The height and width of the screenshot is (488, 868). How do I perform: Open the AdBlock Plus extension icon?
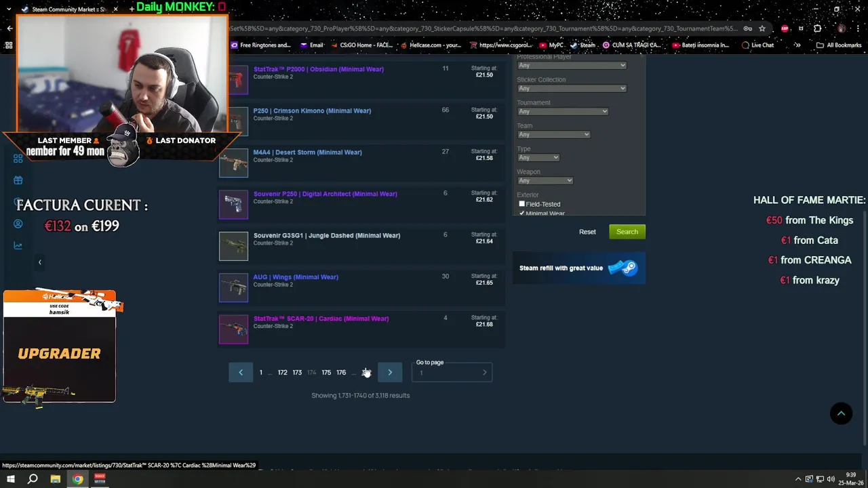pyautogui.click(x=785, y=28)
